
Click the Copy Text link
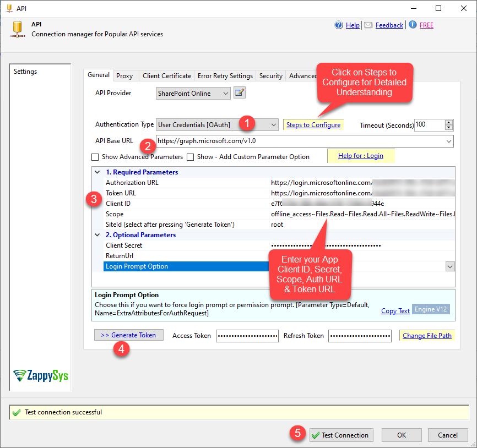tap(395, 310)
